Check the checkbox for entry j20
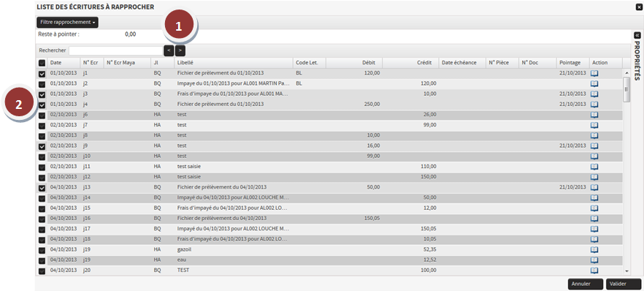This screenshot has width=644, height=291. [42, 271]
